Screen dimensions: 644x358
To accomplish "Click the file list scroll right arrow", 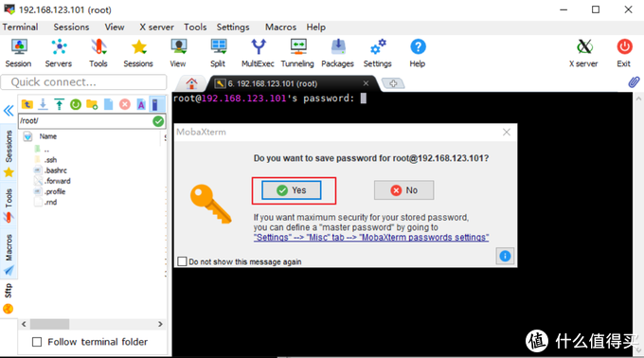I will pyautogui.click(x=160, y=324).
